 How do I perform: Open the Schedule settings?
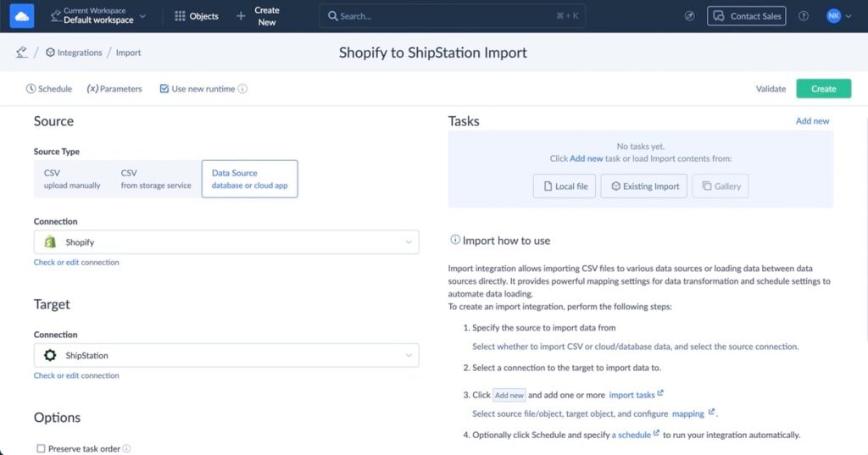coord(49,89)
